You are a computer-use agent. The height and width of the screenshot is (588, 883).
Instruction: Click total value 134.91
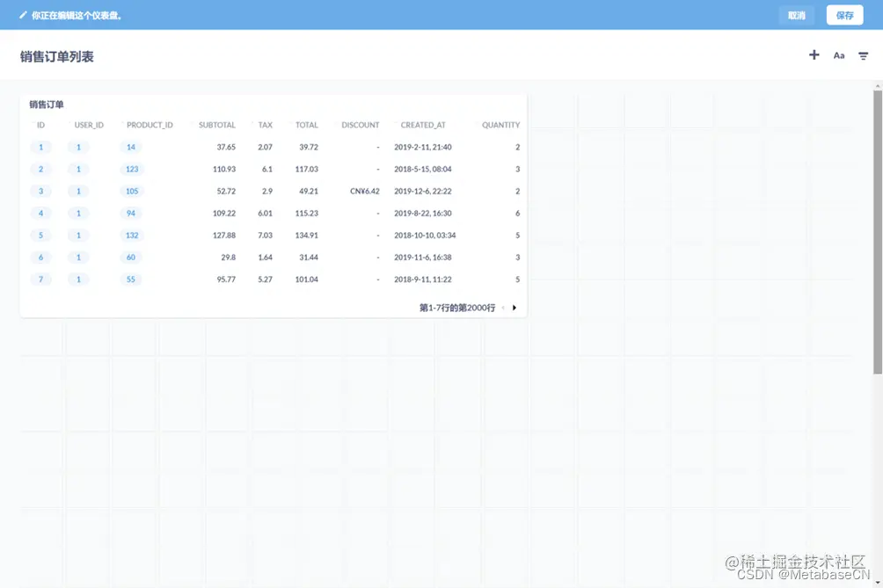tap(306, 236)
